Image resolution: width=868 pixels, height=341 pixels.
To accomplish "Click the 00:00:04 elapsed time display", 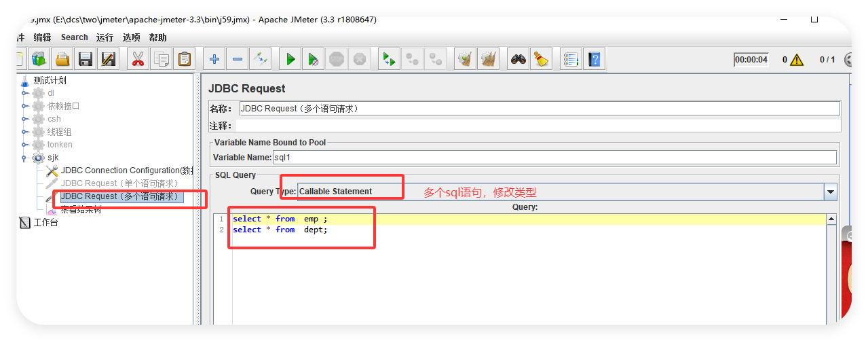I will click(x=751, y=60).
